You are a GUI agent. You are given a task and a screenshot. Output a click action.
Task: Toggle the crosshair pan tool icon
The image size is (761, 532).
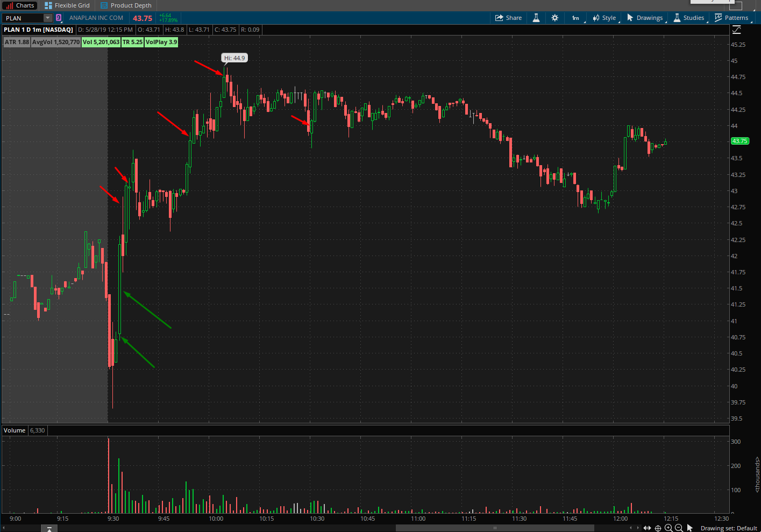658,528
